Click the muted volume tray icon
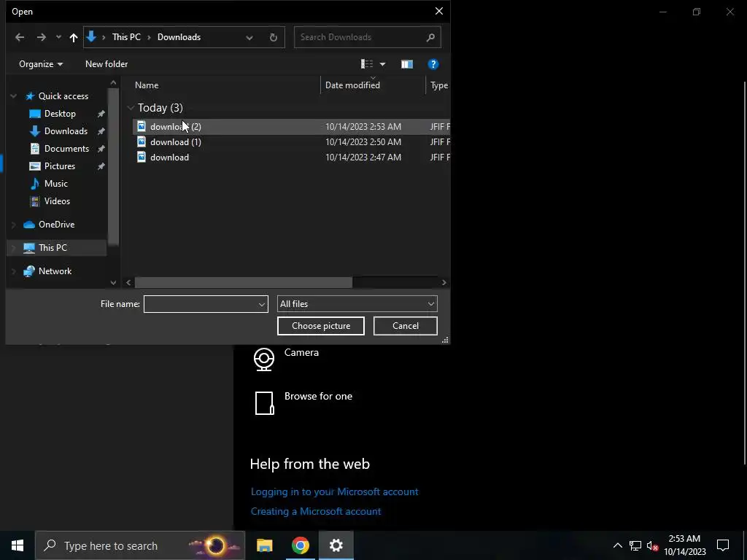Screen dimensions: 747x560 tap(652, 545)
